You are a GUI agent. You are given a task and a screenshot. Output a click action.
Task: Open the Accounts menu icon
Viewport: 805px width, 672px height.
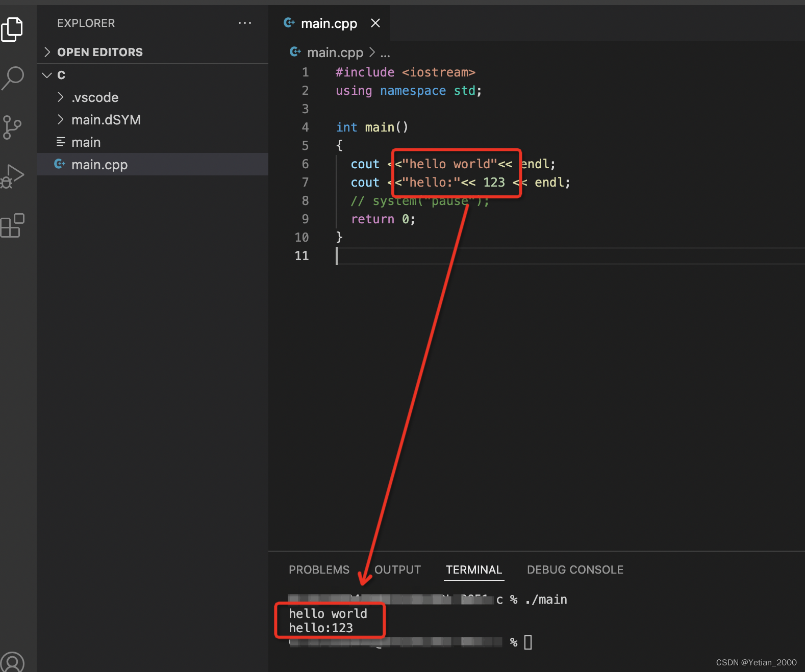tap(12, 662)
